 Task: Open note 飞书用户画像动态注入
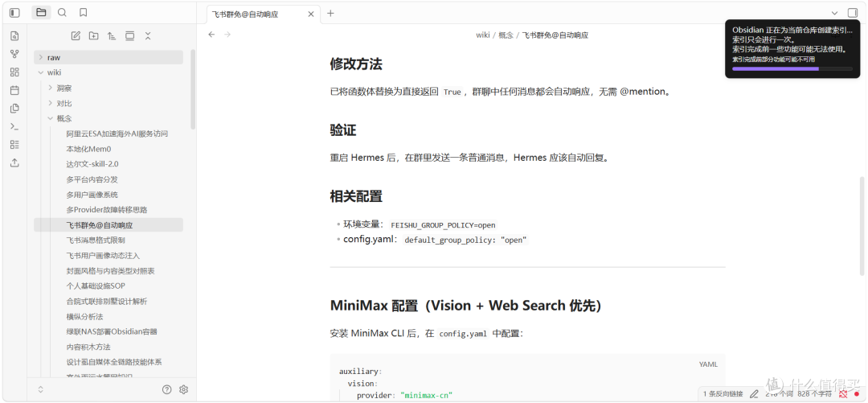(x=103, y=256)
